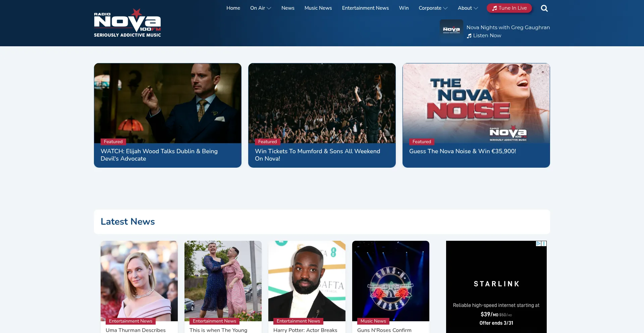Open the Harry Potter actor article image
The height and width of the screenshot is (333, 644).
click(307, 281)
